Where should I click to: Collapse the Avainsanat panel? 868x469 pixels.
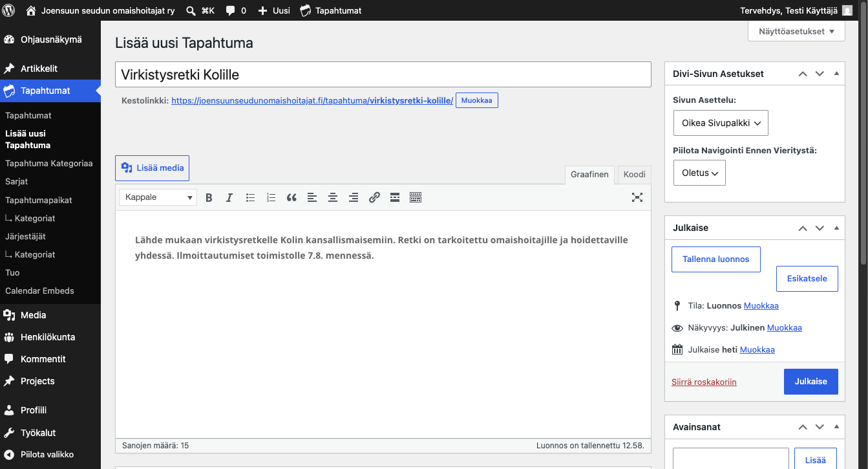point(836,427)
